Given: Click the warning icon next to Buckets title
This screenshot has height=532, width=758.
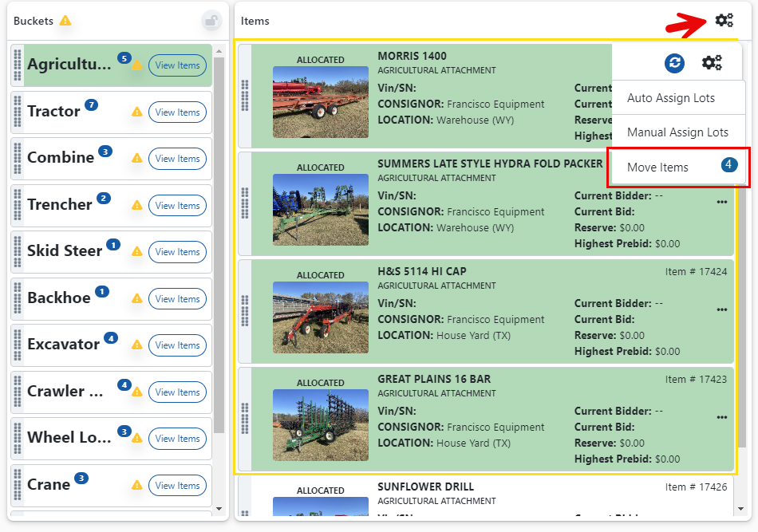Looking at the screenshot, I should [65, 21].
